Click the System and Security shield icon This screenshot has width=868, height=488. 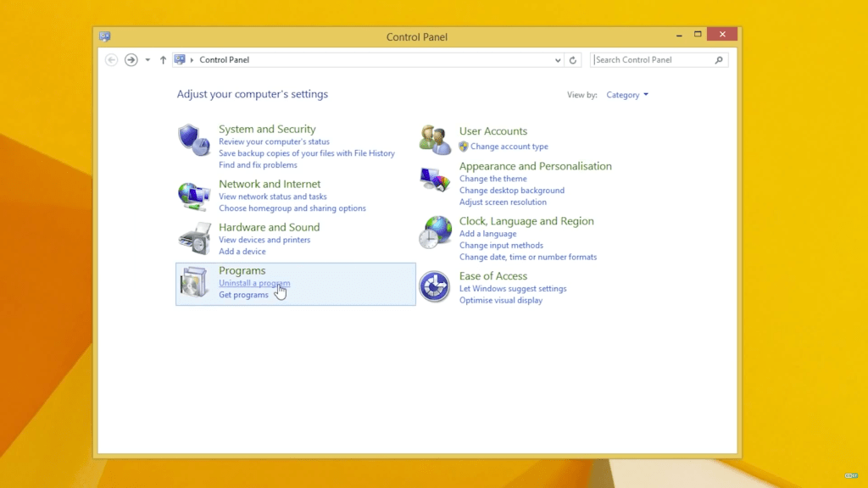194,140
